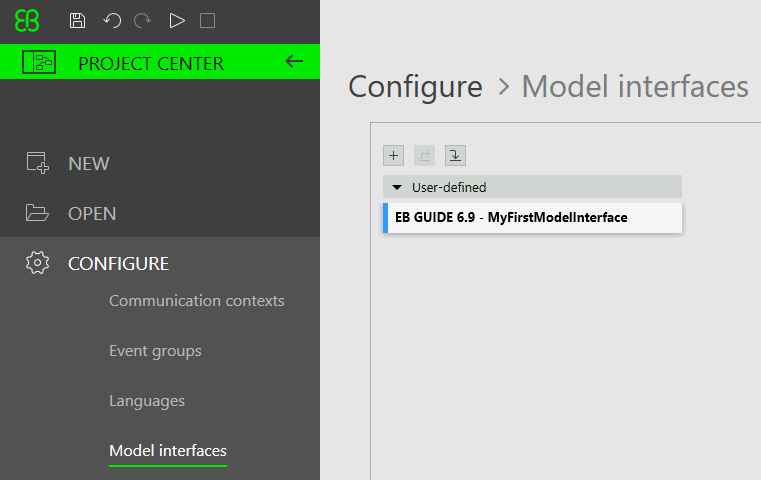761x480 pixels.
Task: Click the Project Center panel icon
Action: tap(39, 62)
